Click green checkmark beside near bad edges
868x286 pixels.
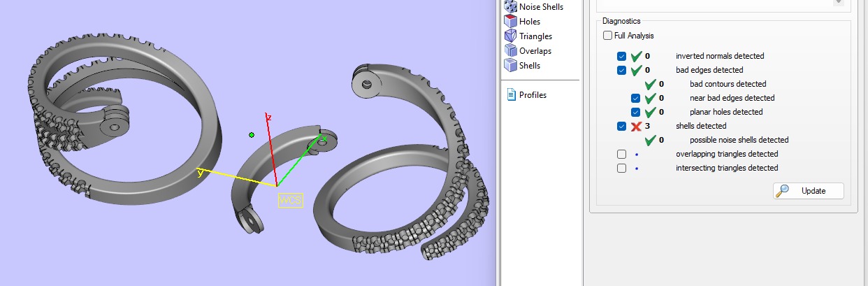click(x=650, y=98)
